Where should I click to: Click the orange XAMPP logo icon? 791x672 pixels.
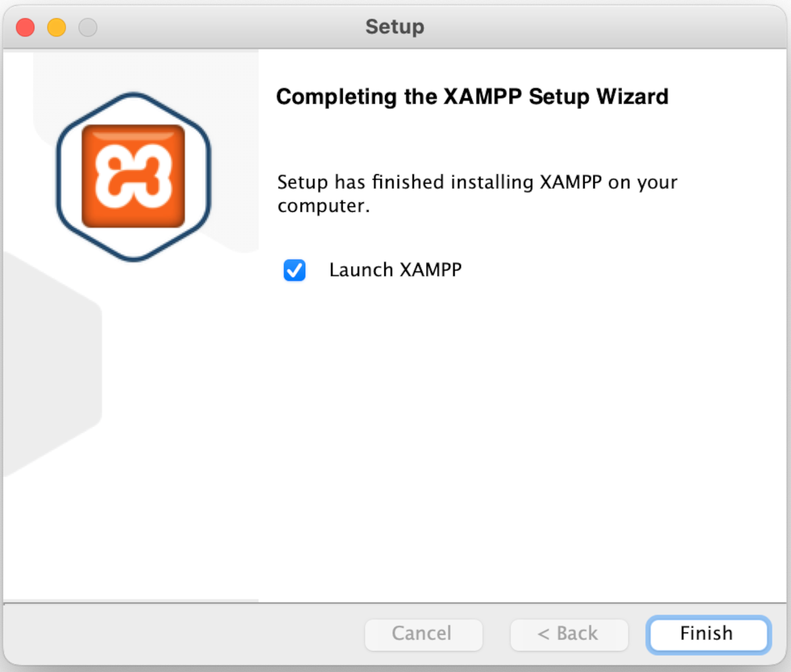(133, 176)
